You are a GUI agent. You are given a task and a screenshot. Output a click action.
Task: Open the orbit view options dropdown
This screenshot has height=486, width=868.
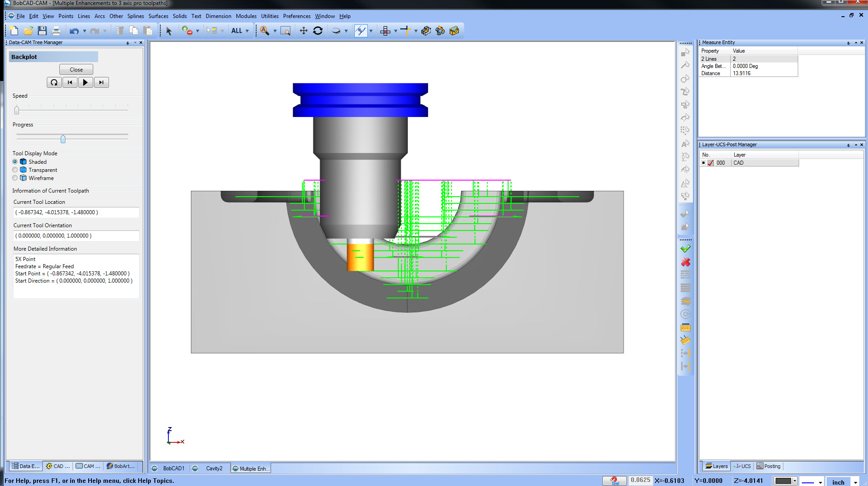click(345, 31)
